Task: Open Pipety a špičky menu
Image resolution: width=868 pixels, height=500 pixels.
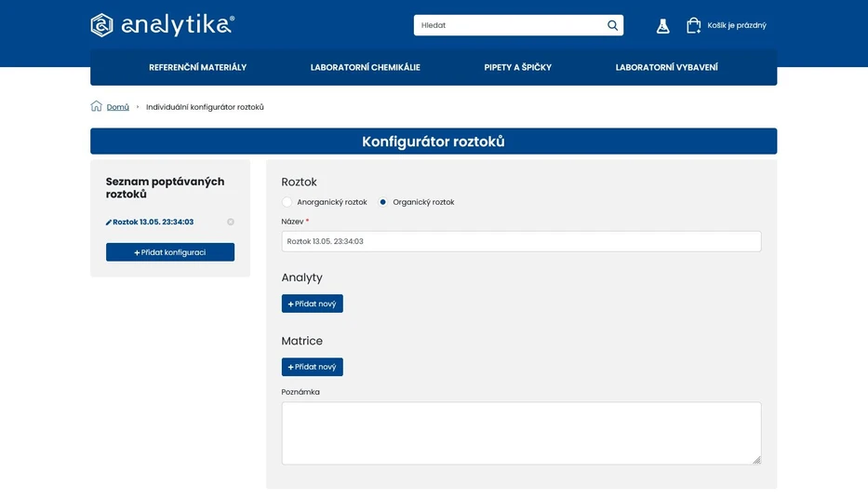Action: pyautogui.click(x=517, y=67)
